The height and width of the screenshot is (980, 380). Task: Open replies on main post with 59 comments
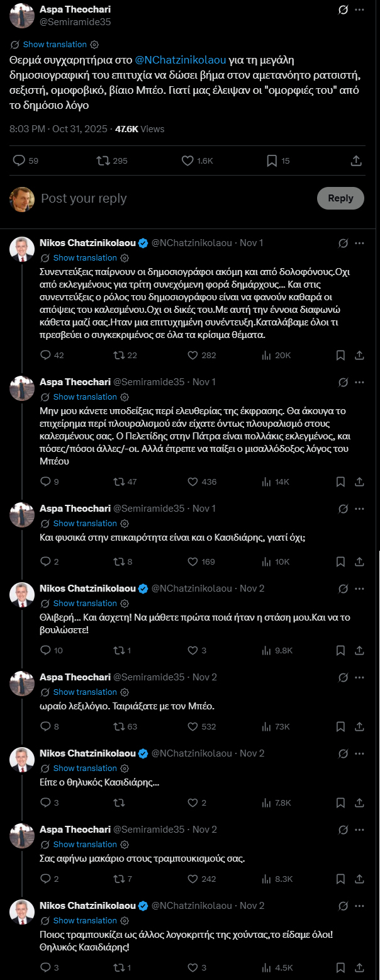[19, 161]
